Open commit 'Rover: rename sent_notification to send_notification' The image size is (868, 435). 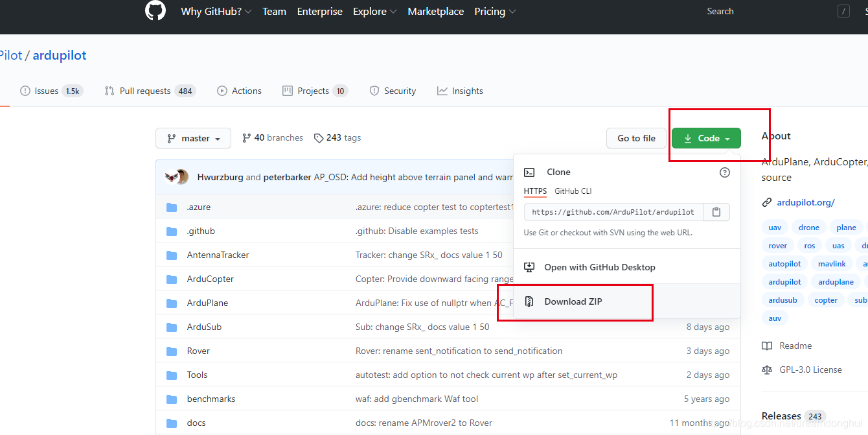pos(459,351)
